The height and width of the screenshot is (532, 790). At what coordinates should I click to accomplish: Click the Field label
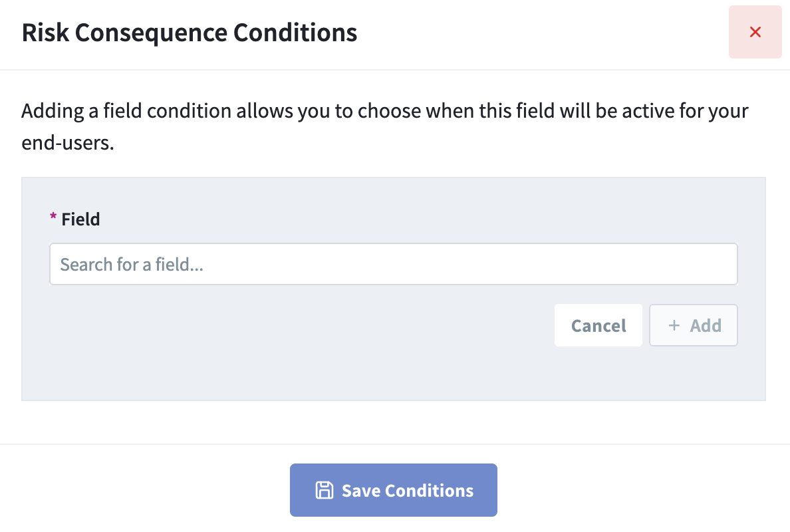[80, 219]
